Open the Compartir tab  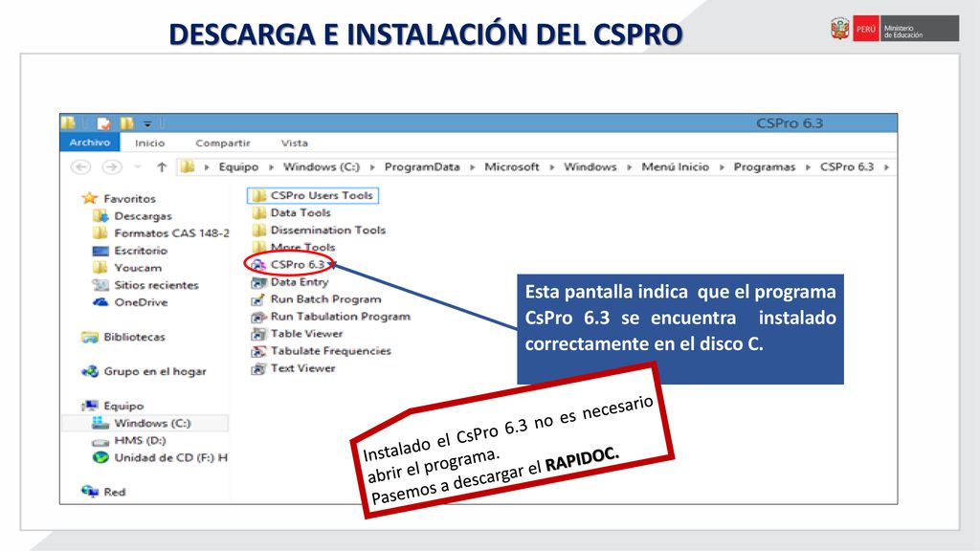(222, 143)
